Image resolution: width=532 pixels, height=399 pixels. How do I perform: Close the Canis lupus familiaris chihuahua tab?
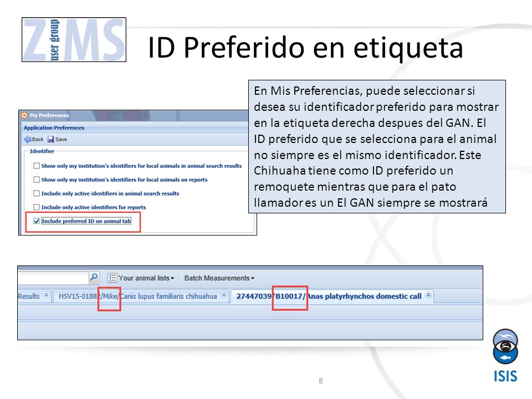click(224, 295)
